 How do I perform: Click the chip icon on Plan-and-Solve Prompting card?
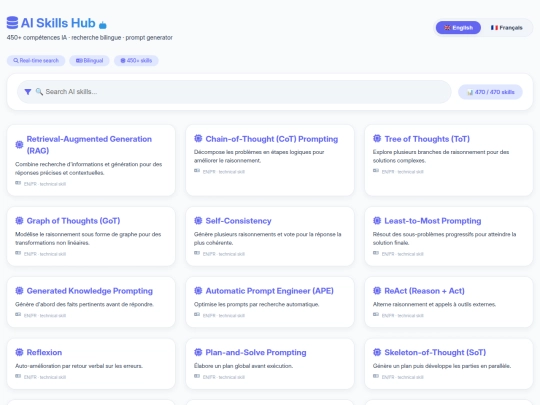(x=198, y=352)
